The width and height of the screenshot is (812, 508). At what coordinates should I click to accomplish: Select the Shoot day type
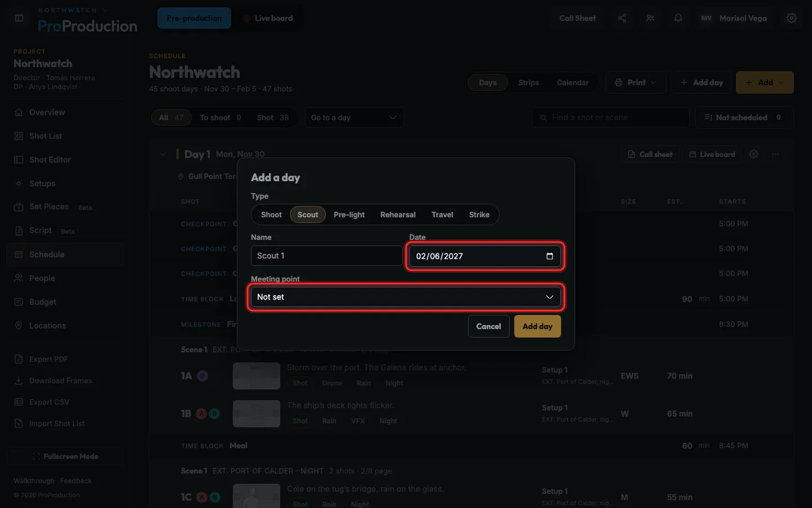pos(271,214)
